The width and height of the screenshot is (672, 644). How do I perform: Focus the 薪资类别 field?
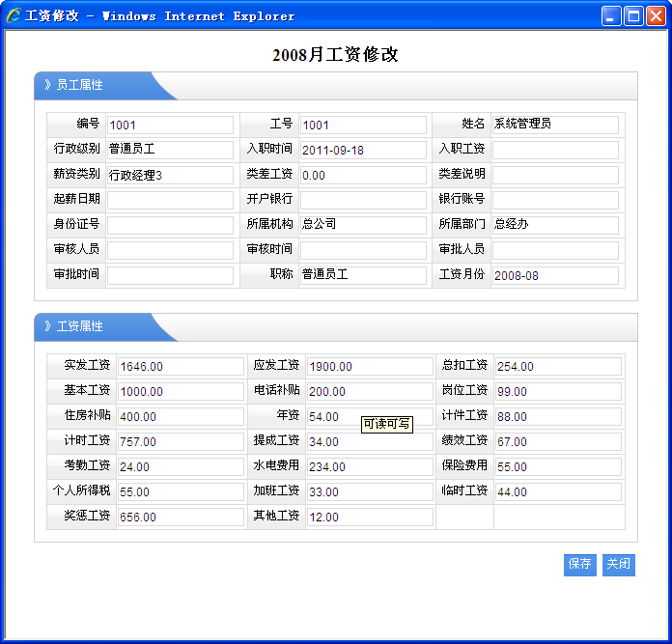pyautogui.click(x=170, y=175)
